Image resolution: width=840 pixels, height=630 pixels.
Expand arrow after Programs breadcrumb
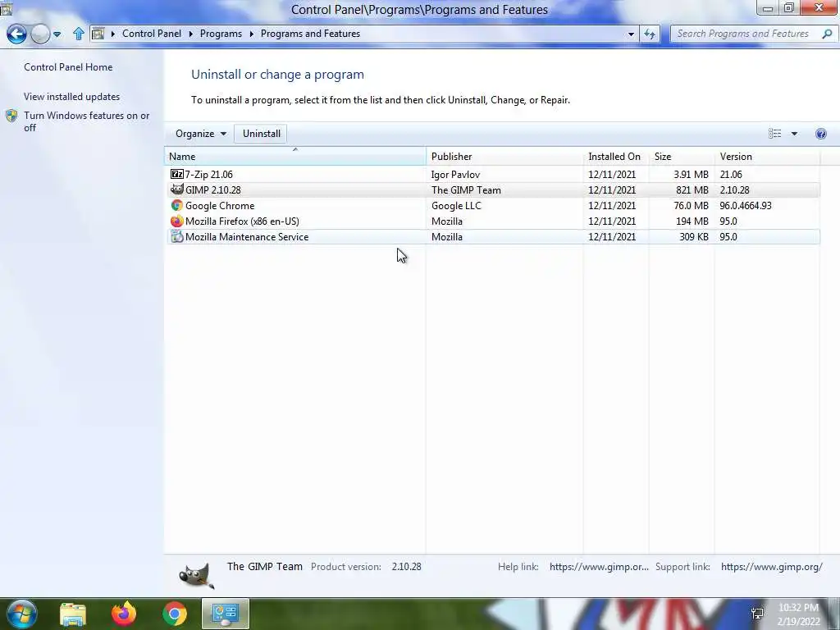point(251,34)
